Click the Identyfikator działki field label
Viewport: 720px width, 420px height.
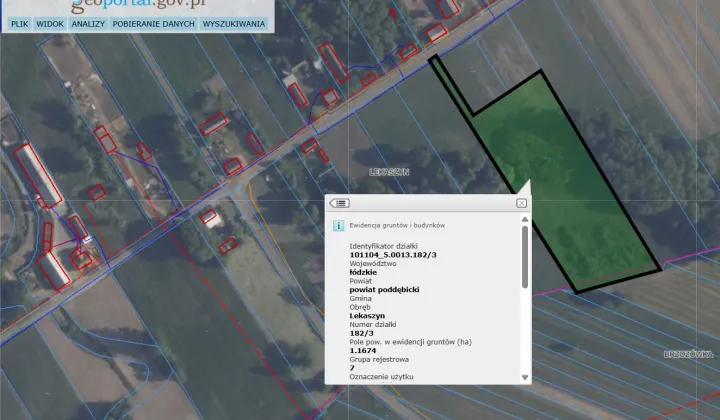(x=383, y=246)
